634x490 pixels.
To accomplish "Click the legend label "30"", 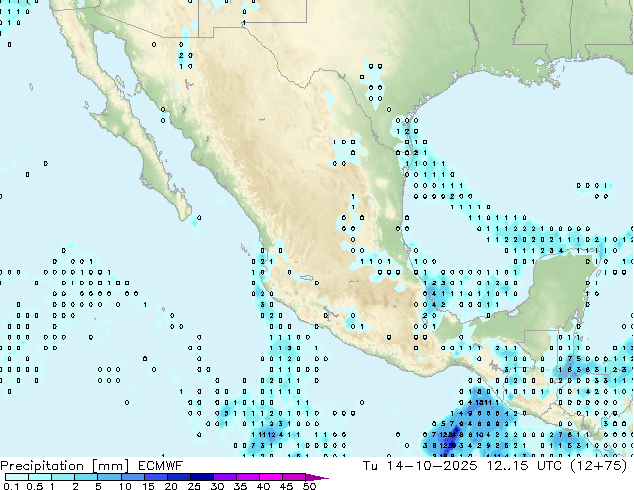I will (217, 486).
